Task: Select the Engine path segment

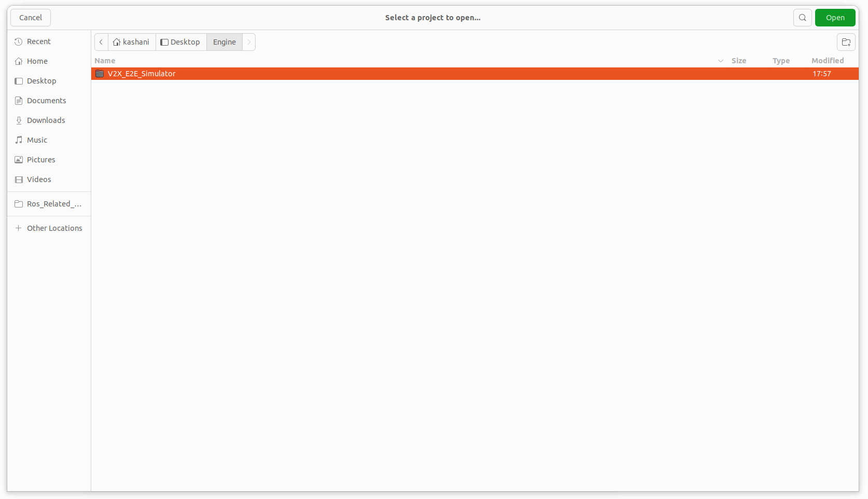Action: 224,42
